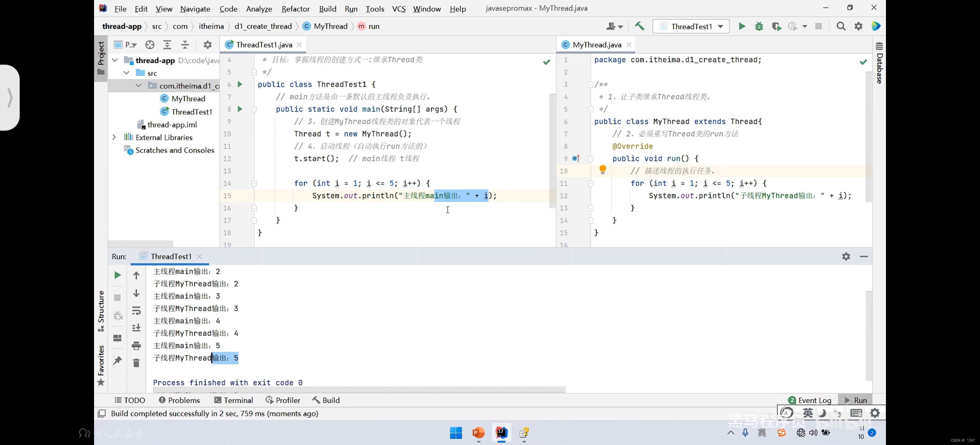Hide the Run tool window
This screenshot has width=980, height=445.
[864, 256]
